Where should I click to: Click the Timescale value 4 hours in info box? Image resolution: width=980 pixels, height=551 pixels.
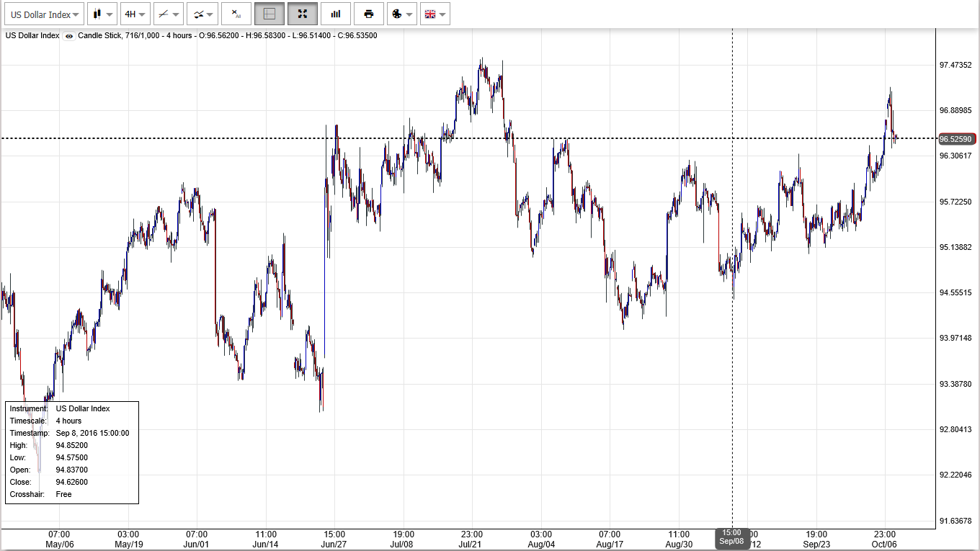click(x=68, y=421)
